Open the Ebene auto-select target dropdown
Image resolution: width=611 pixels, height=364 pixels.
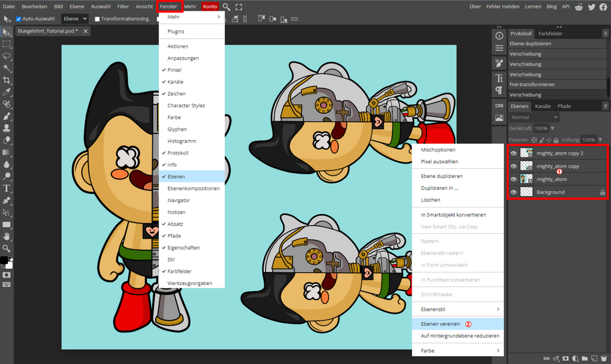coord(75,19)
